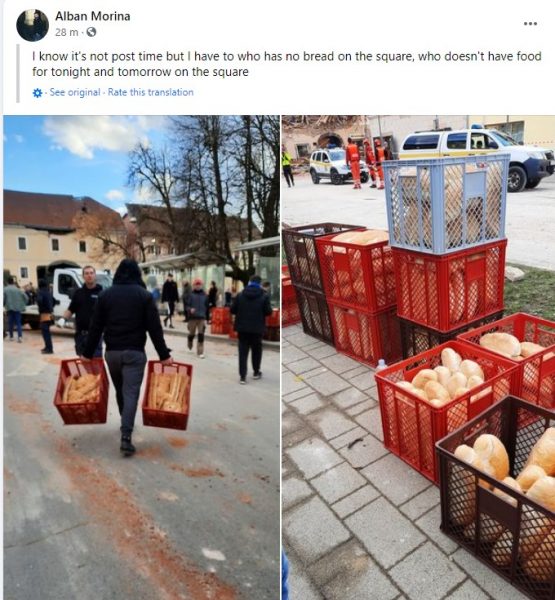Open the post options three-dot menu
Image resolution: width=555 pixels, height=600 pixels.
pos(530,24)
